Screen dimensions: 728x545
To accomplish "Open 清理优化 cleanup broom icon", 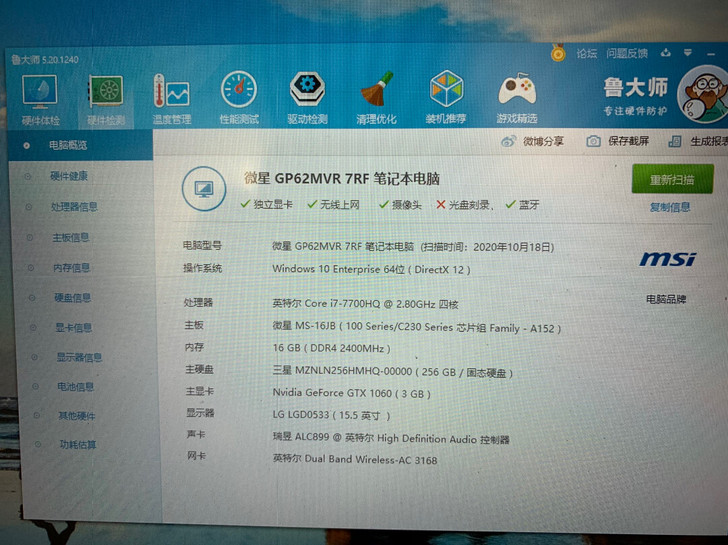I will 377,97.
